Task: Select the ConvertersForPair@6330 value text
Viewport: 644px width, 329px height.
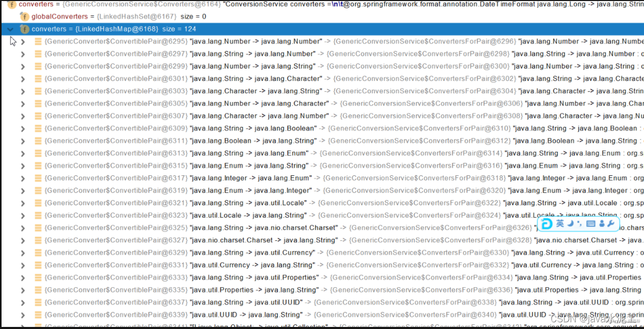Action: coord(418,253)
